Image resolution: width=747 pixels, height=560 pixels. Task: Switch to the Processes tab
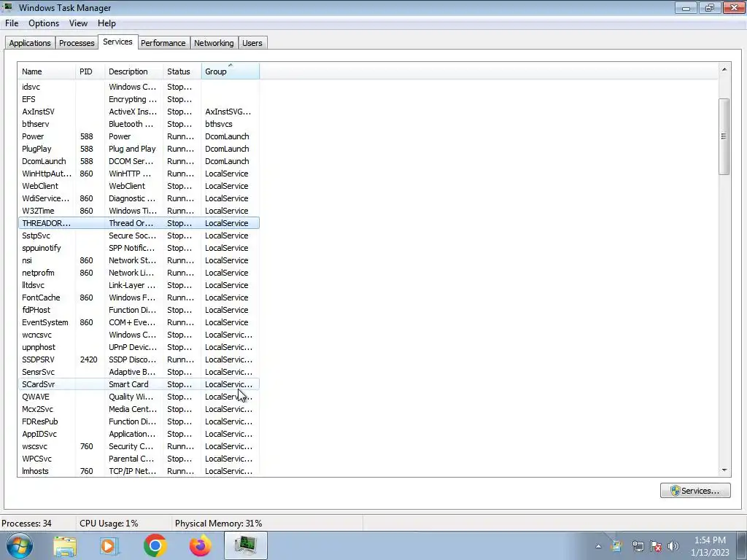coord(77,43)
